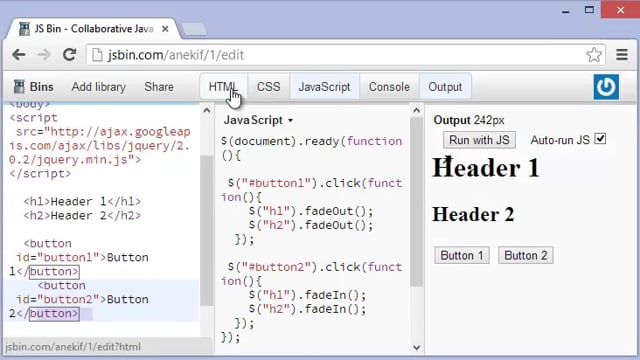Click the $(document).ready code line
The height and width of the screenshot is (360, 640).
[x=312, y=148]
